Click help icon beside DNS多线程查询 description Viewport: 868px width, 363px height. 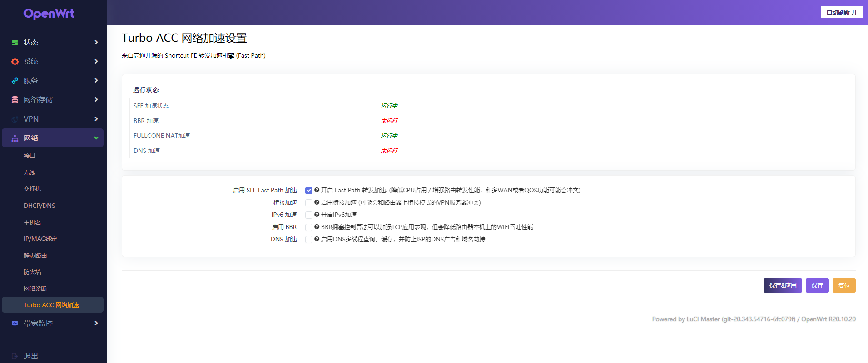tap(317, 239)
